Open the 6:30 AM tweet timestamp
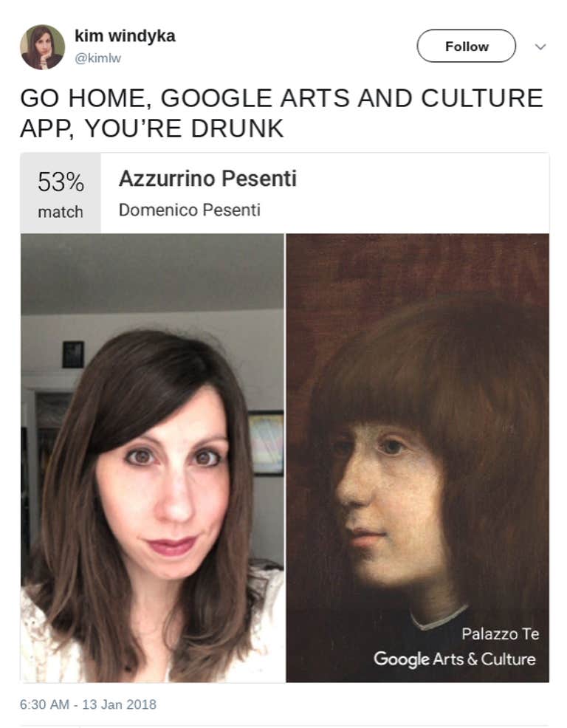 pyautogui.click(x=44, y=704)
